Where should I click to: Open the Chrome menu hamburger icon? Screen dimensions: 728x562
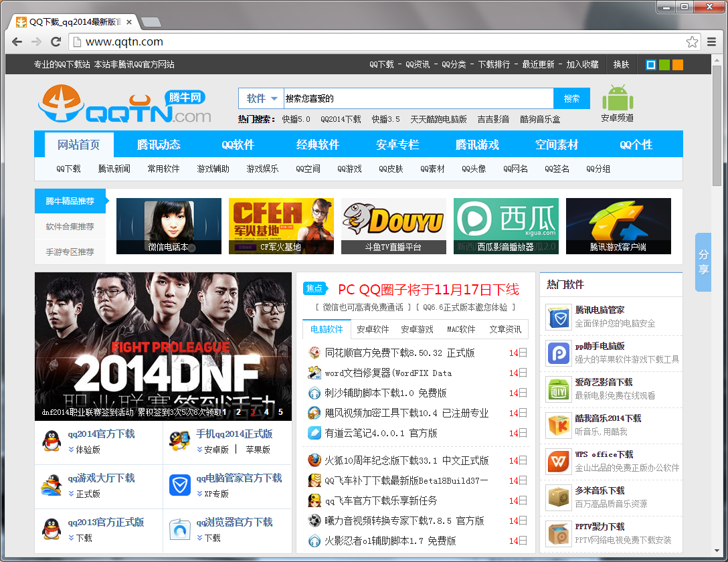[x=712, y=42]
